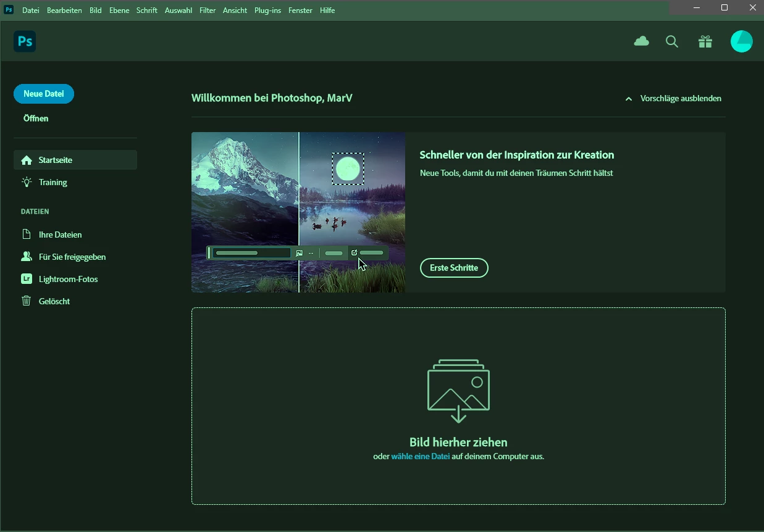Click the Bild hierher ziehen heading
The image size is (764, 532).
(x=458, y=442)
